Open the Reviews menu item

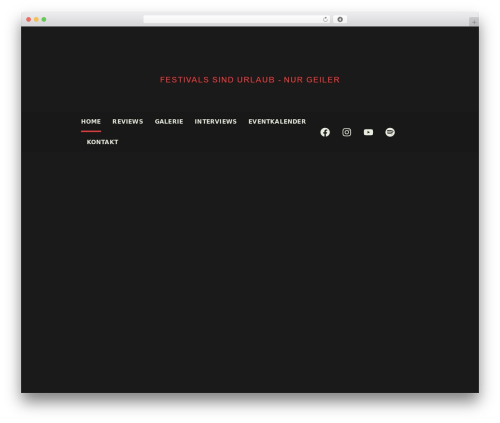[x=128, y=122]
